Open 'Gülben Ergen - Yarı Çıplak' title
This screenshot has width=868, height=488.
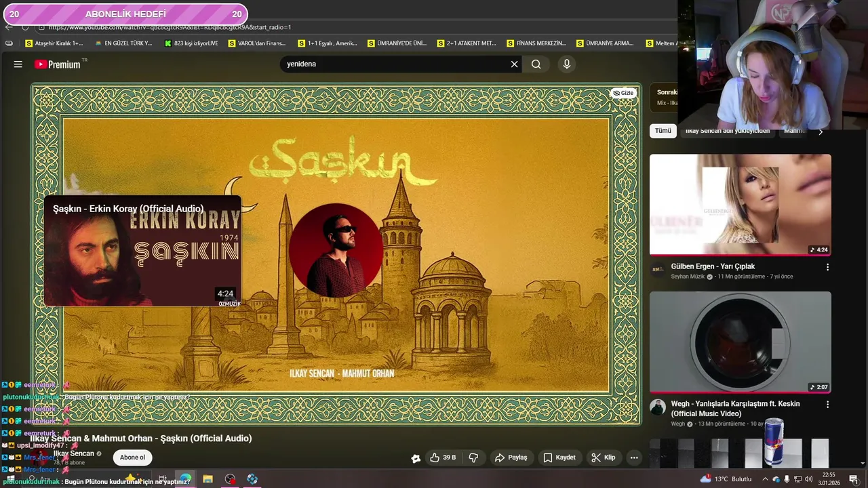click(x=713, y=266)
